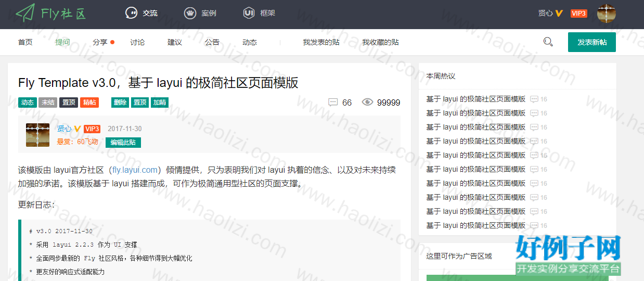Viewport: 644px width, 281px height.
Task: Click comment icon of third hot topic
Action: pos(534,127)
